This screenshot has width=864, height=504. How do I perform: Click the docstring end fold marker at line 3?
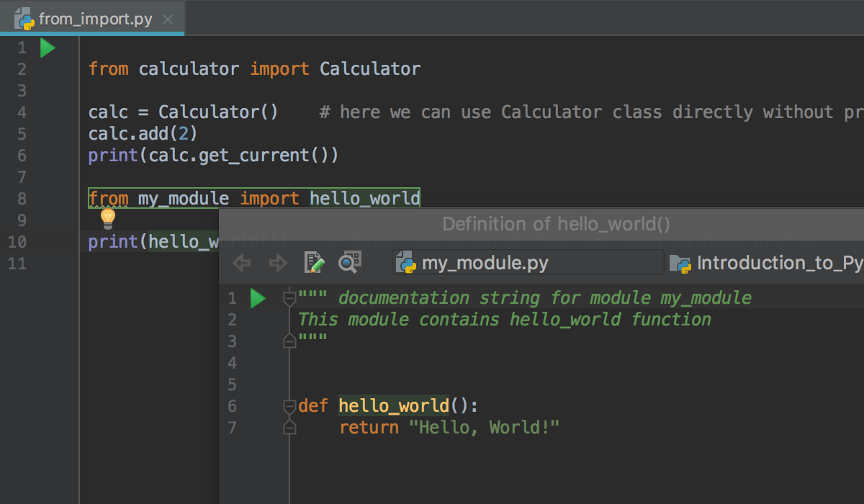[289, 341]
